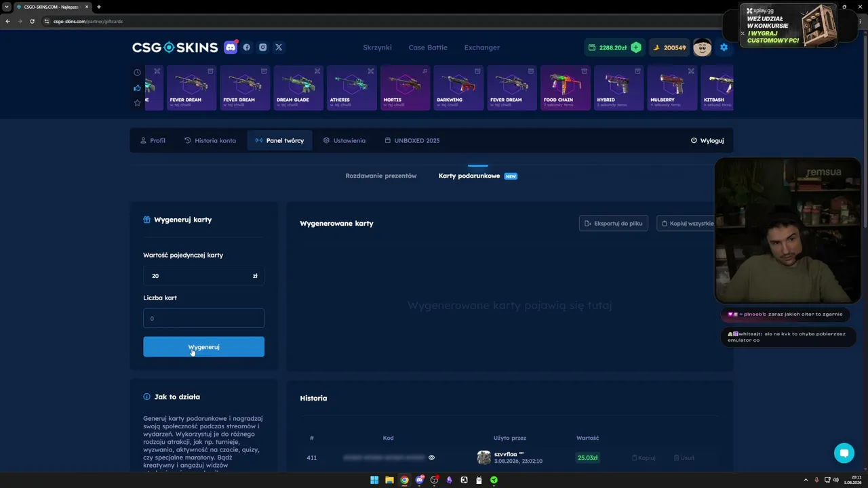The height and width of the screenshot is (488, 868).
Task: Click Kopiuj for history row 411
Action: [644, 458]
